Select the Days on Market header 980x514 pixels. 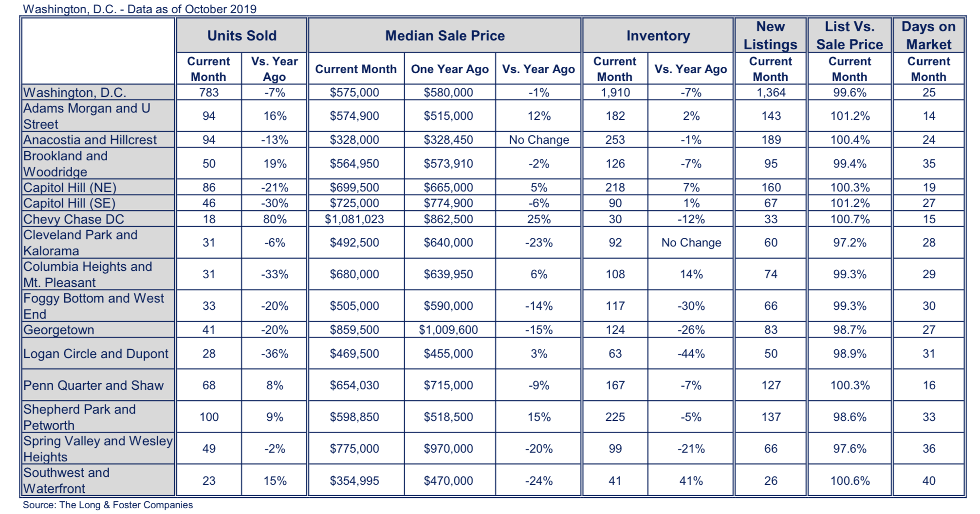tap(928, 36)
